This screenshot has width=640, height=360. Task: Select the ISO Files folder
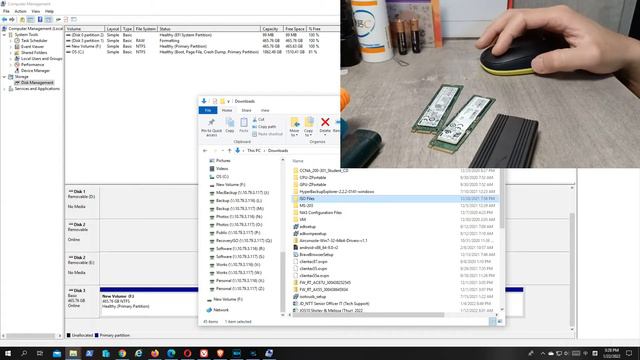click(x=394, y=199)
